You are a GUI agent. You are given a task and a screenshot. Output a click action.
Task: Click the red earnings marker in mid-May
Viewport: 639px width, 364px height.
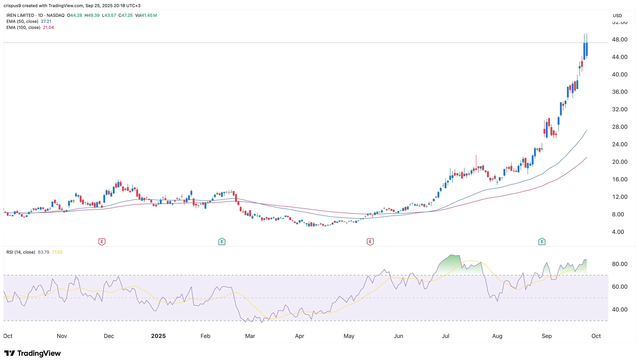pos(370,242)
